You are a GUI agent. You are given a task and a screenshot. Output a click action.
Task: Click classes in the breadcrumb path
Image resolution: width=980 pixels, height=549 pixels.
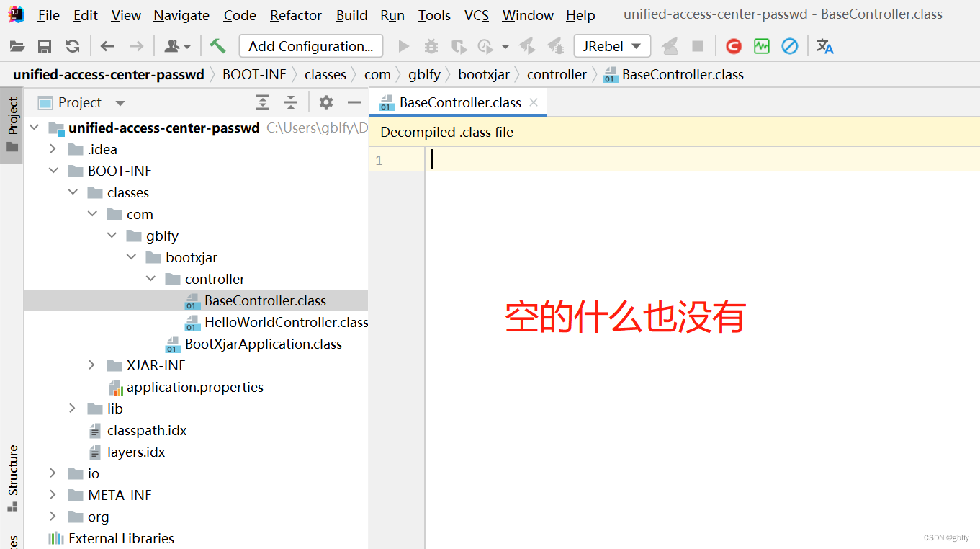point(325,75)
